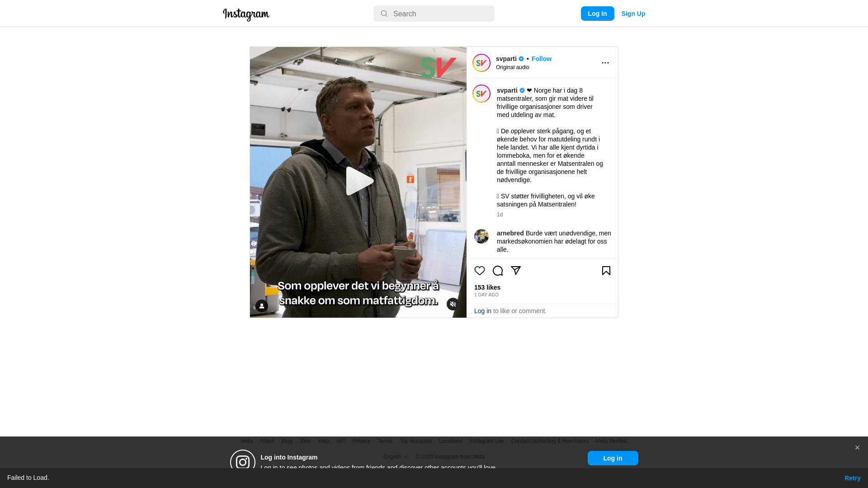Click the Log In button in header
This screenshot has width=868, height=488.
pyautogui.click(x=597, y=14)
